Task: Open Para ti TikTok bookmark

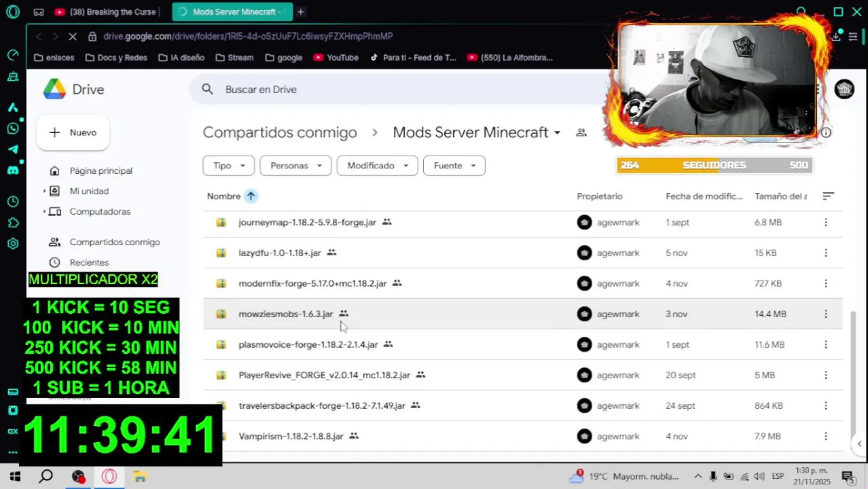Action: [413, 58]
